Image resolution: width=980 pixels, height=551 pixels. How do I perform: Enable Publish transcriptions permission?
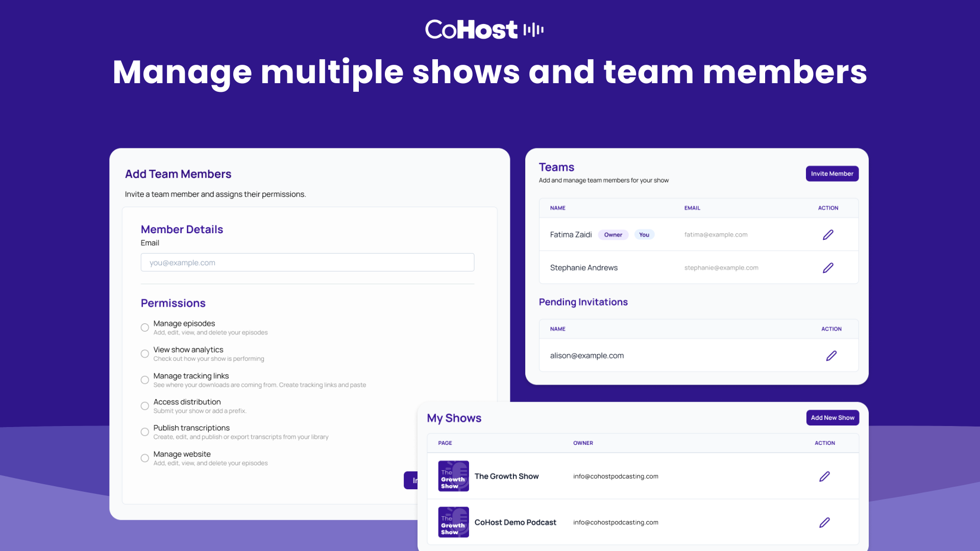[145, 432]
